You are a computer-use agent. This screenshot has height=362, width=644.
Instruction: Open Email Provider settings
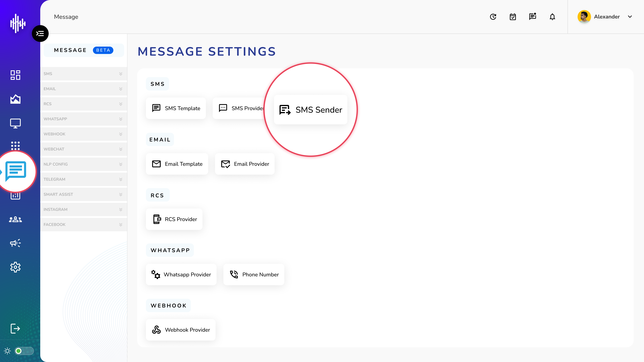click(245, 164)
